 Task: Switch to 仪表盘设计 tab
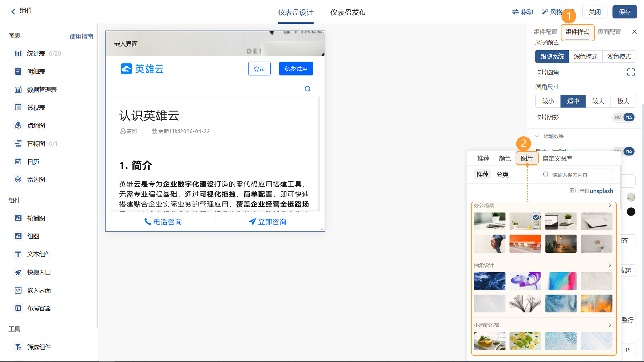click(x=296, y=12)
